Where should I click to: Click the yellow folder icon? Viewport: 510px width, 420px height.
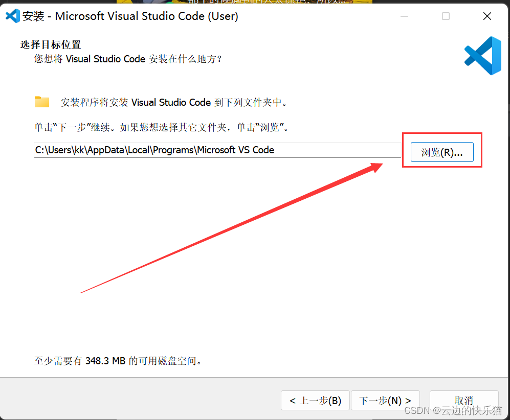41,102
